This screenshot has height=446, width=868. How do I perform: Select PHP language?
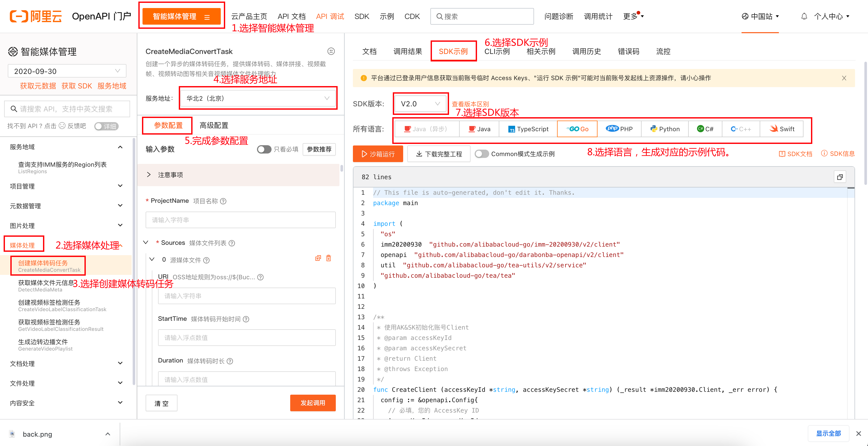click(619, 129)
